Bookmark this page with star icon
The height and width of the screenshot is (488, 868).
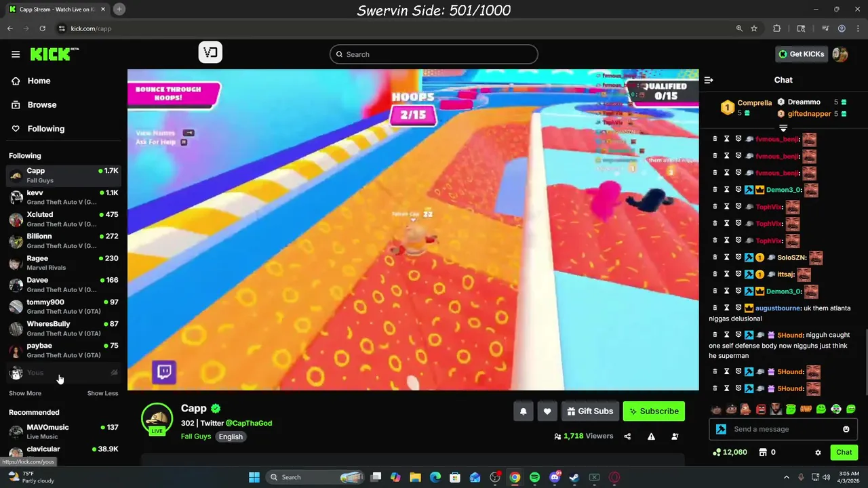pyautogui.click(x=754, y=28)
